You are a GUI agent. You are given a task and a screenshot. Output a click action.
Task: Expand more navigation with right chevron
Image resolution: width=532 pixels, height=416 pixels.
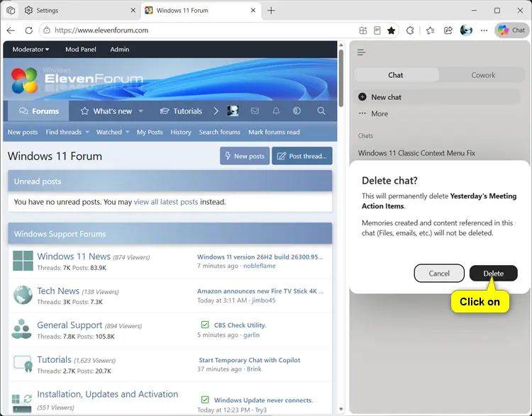click(x=216, y=111)
